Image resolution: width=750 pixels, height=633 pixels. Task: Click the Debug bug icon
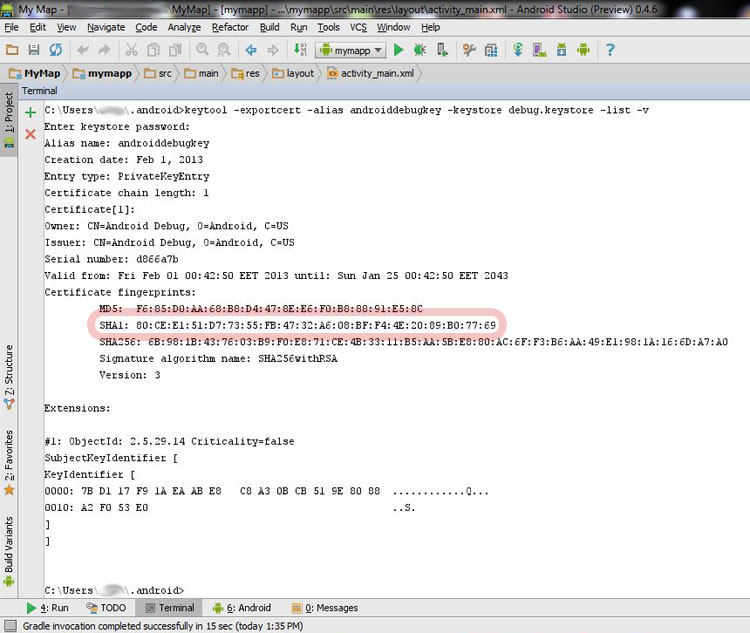click(x=420, y=50)
